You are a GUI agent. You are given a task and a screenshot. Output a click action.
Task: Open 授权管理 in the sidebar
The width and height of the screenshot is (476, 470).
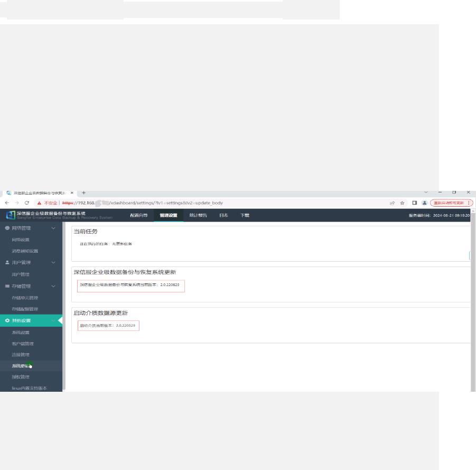tap(21, 377)
